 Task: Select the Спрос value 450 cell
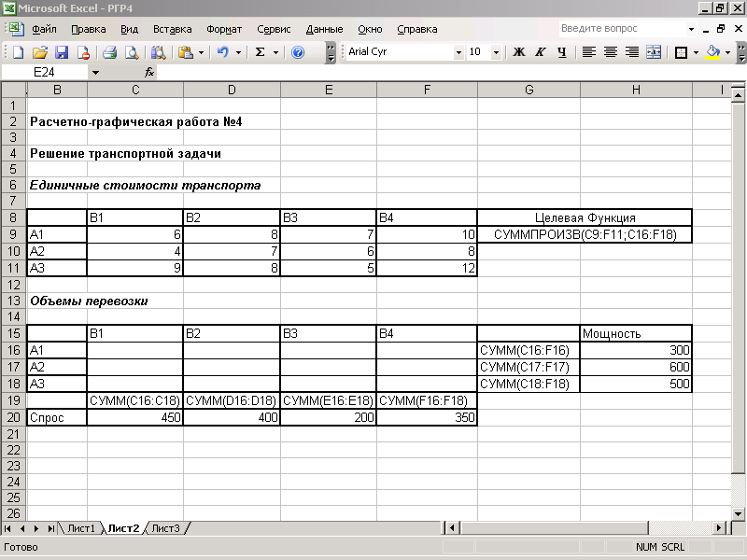[x=134, y=417]
